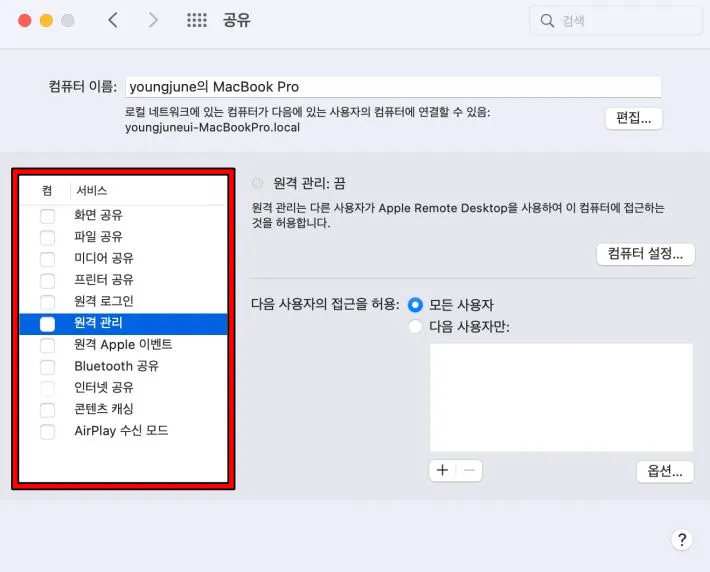Viewport: 710px width, 572px height.
Task: Select the 콘텐츠 캐싱 service row
Action: (x=123, y=410)
